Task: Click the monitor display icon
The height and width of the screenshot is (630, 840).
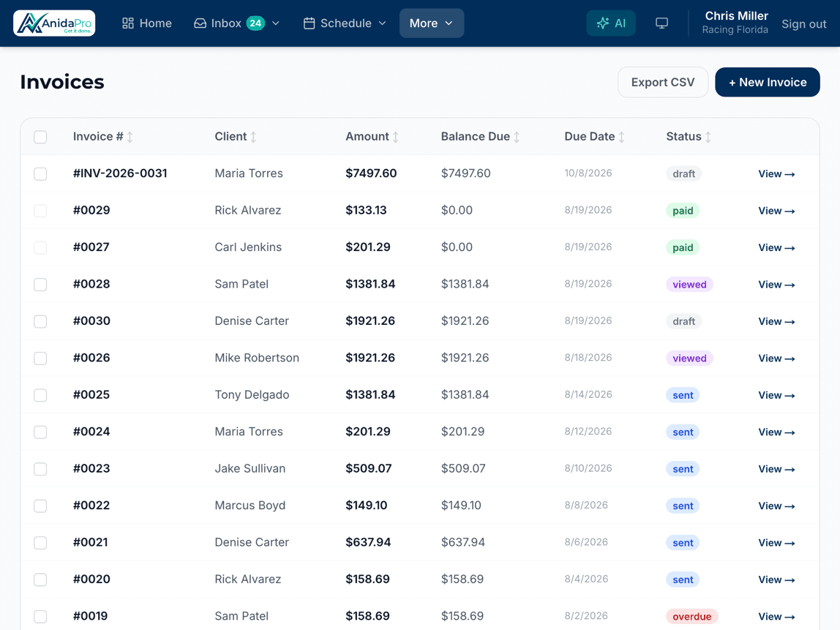Action: [x=661, y=23]
